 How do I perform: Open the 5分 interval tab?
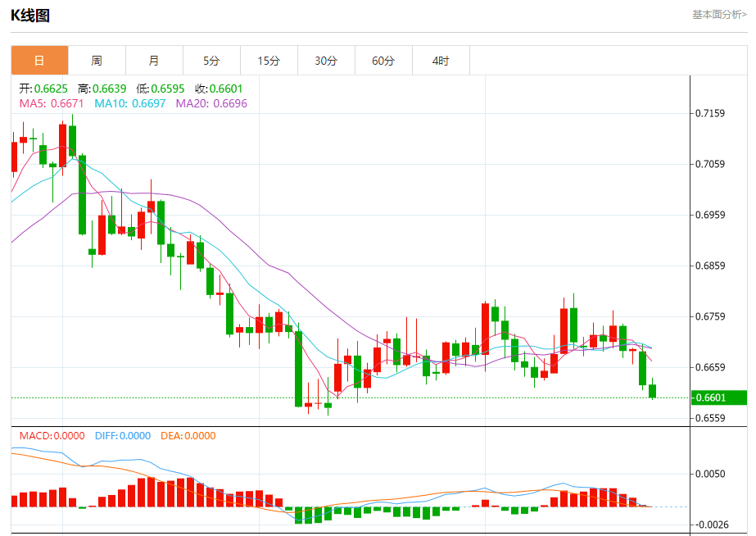tap(211, 61)
